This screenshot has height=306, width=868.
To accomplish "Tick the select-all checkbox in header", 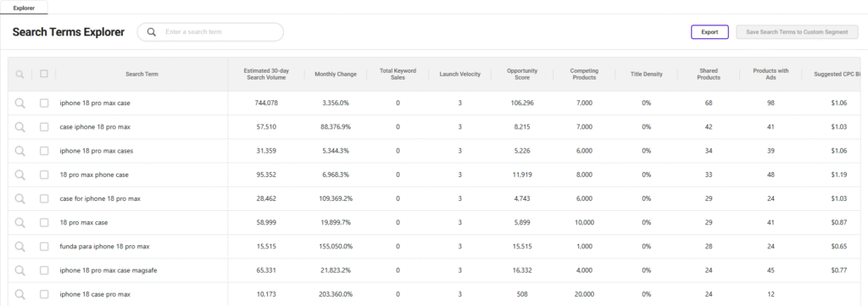I will 44,74.
